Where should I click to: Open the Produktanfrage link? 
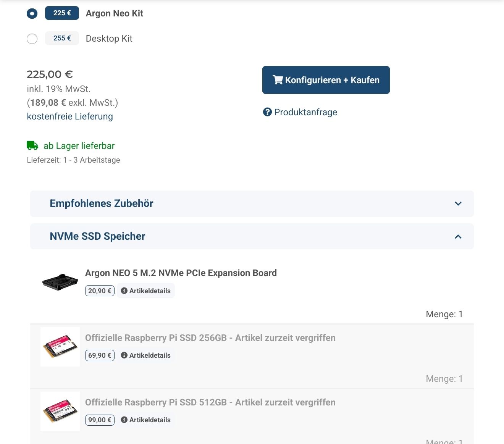tap(305, 112)
